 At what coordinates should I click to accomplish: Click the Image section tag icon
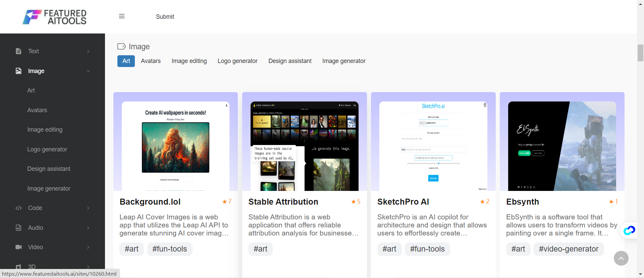tap(121, 47)
